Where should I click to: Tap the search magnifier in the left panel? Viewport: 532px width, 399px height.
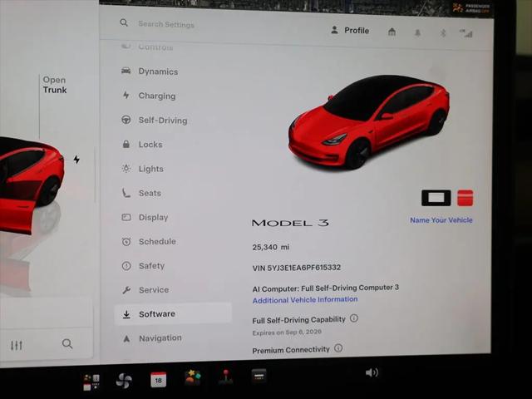67,343
